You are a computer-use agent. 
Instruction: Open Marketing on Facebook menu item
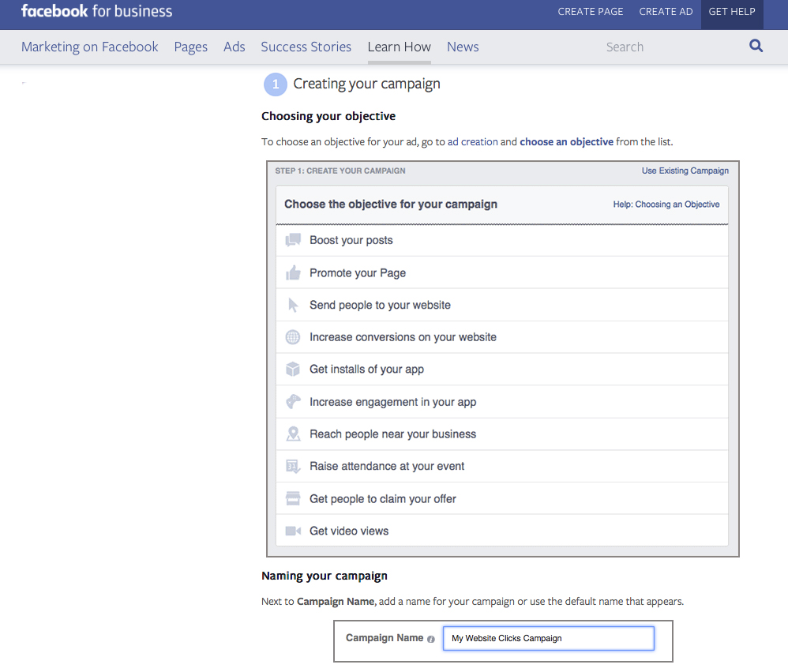[x=89, y=47]
